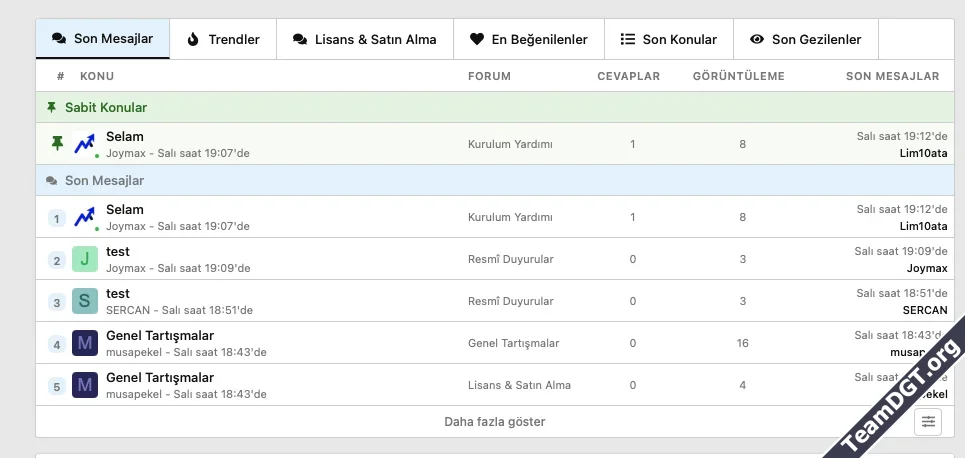This screenshot has height=458, width=965.
Task: Open the settings sliders icon button
Action: (928, 422)
